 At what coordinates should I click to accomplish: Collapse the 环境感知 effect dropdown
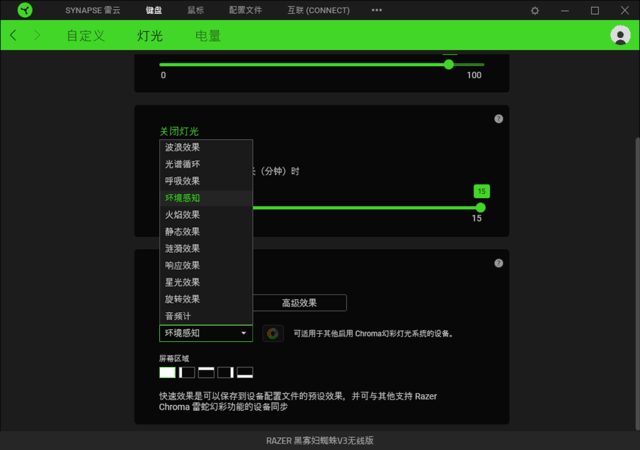click(206, 333)
